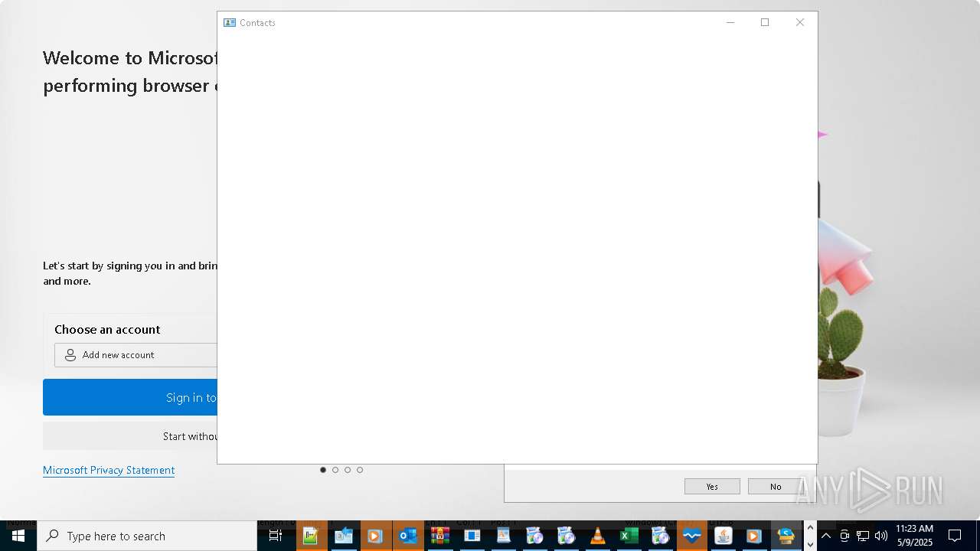This screenshot has height=551, width=980.
Task: Minimize the Contacts window
Action: 730,23
